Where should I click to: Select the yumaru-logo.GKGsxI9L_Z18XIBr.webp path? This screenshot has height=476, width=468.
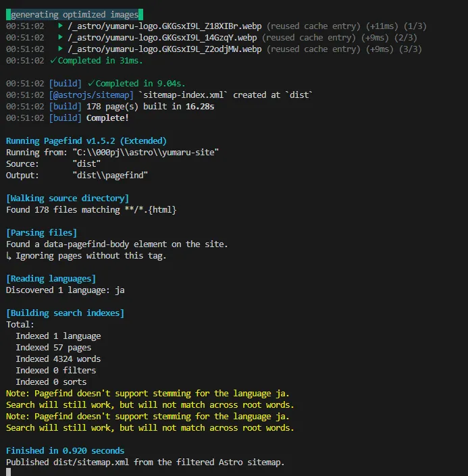tap(165, 26)
